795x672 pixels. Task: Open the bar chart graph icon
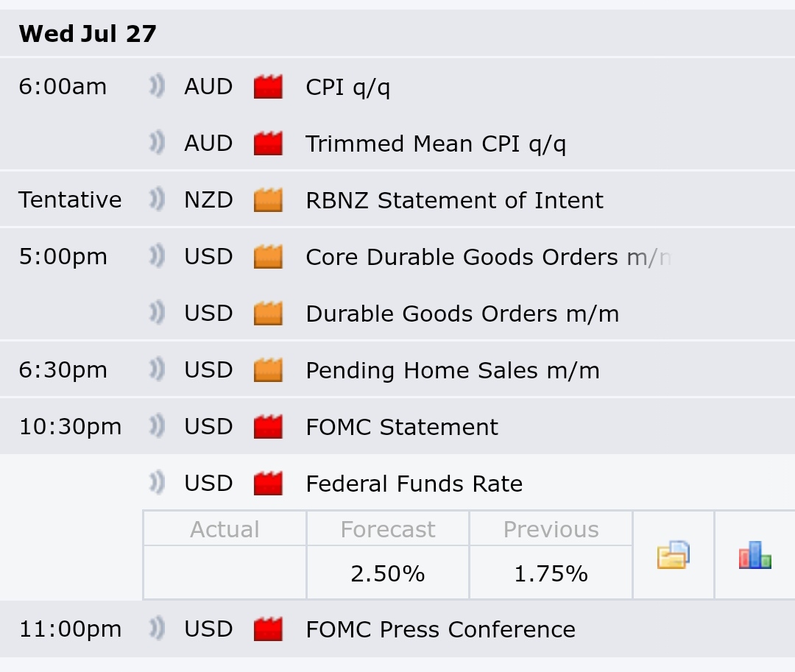point(755,555)
